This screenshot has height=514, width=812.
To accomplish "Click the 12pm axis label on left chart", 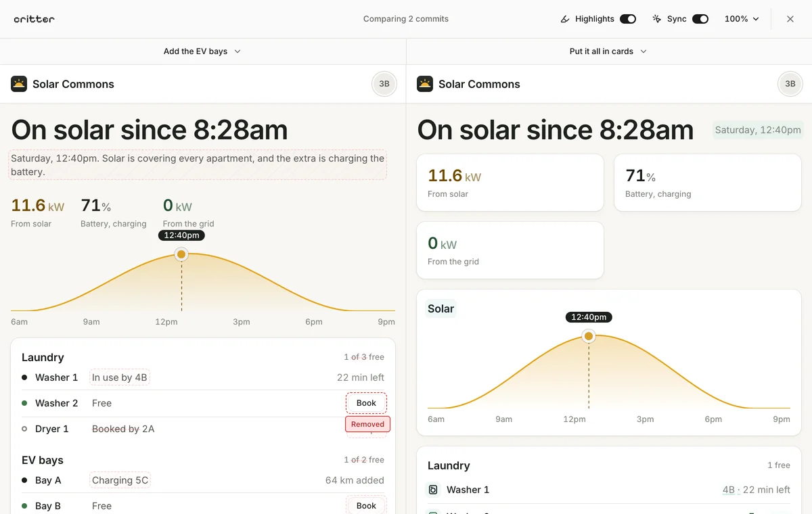I will (166, 322).
